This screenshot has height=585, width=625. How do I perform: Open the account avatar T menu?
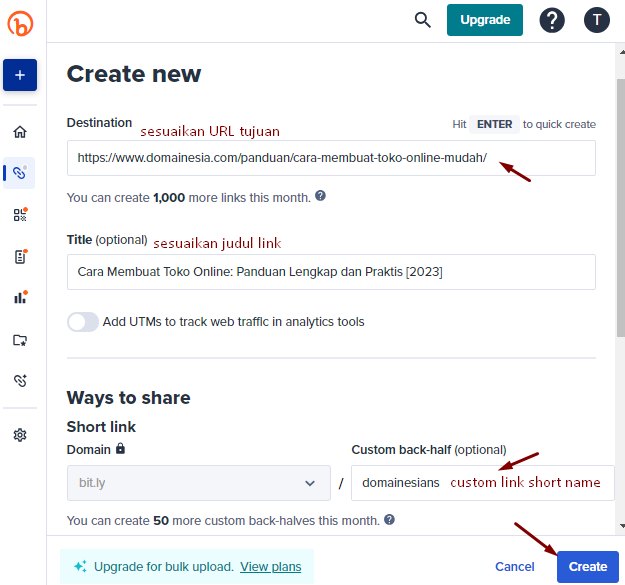click(597, 20)
